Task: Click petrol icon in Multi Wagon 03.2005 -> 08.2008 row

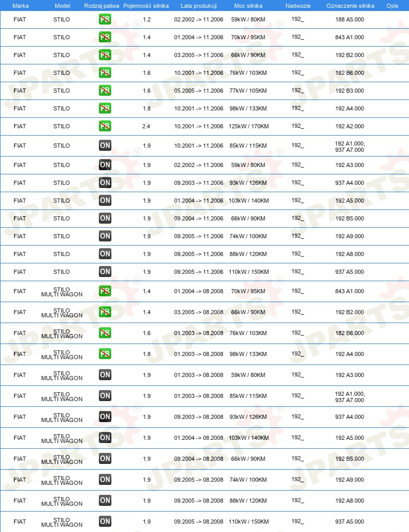Action: [105, 312]
